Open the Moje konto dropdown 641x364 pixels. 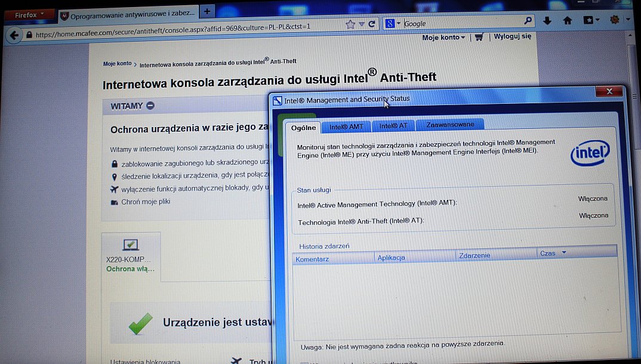pos(443,37)
